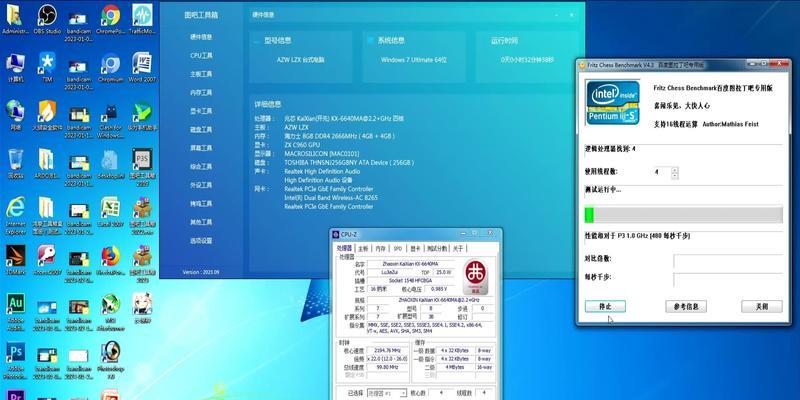Select 烤鸡工具 in toolbox sidebar
This screenshot has width=800, height=400.
pos(201,204)
